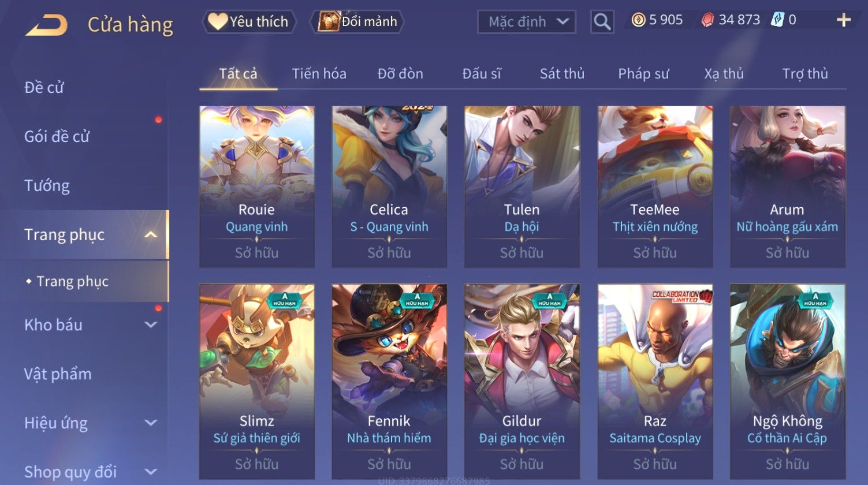This screenshot has width=868, height=485.
Task: Switch to the Sát thủ tab
Action: pos(562,73)
